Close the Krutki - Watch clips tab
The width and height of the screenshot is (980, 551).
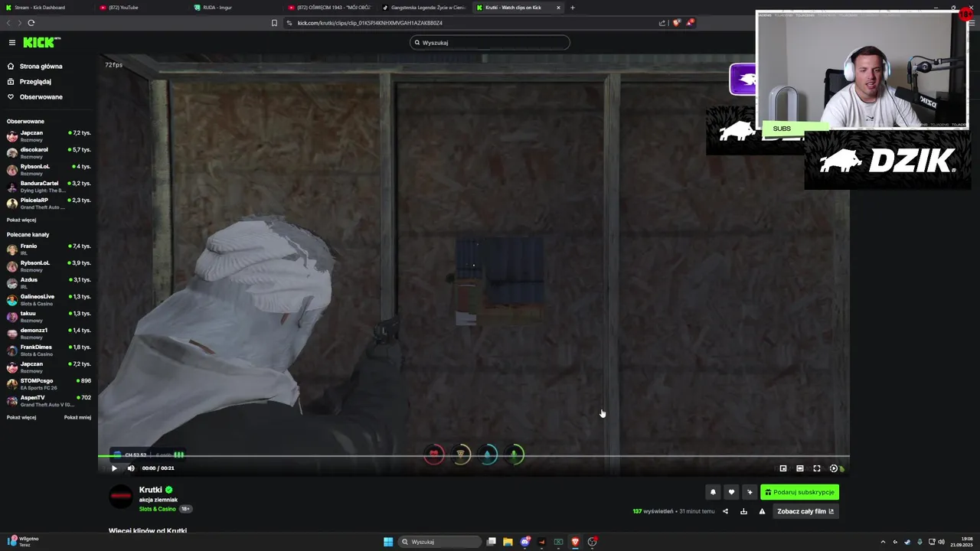tap(558, 8)
